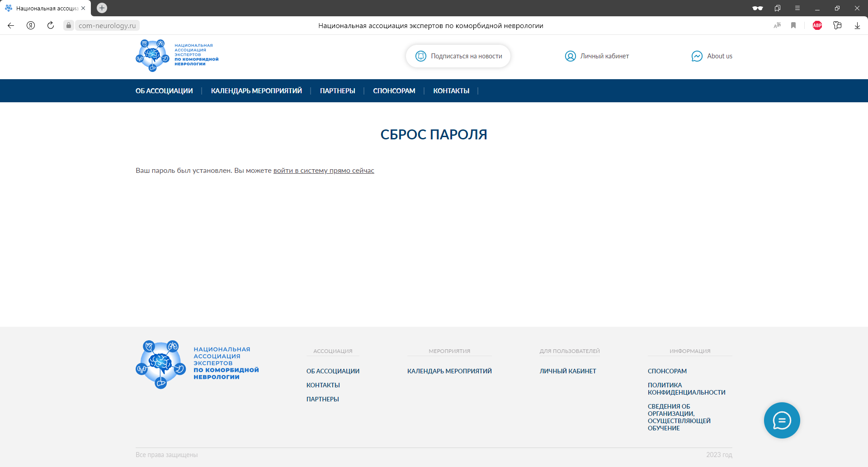Open a new tab with plus button

pos(102,8)
